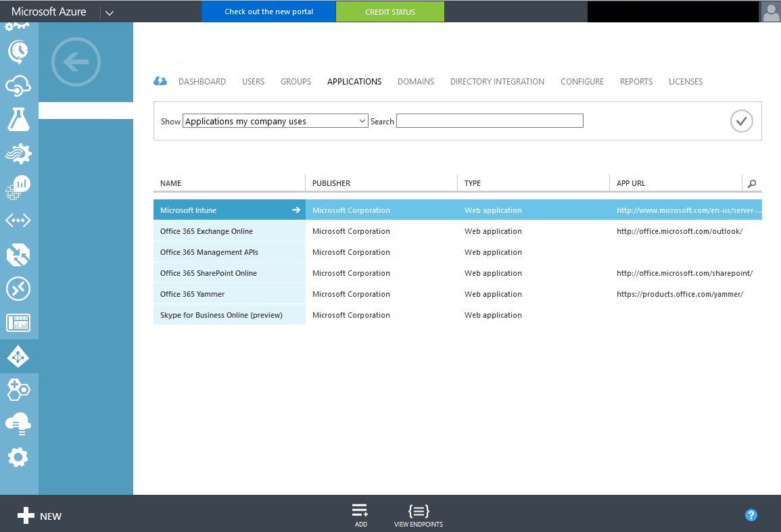The width and height of the screenshot is (781, 532).
Task: Open the Show applications dropdown
Action: 275,121
